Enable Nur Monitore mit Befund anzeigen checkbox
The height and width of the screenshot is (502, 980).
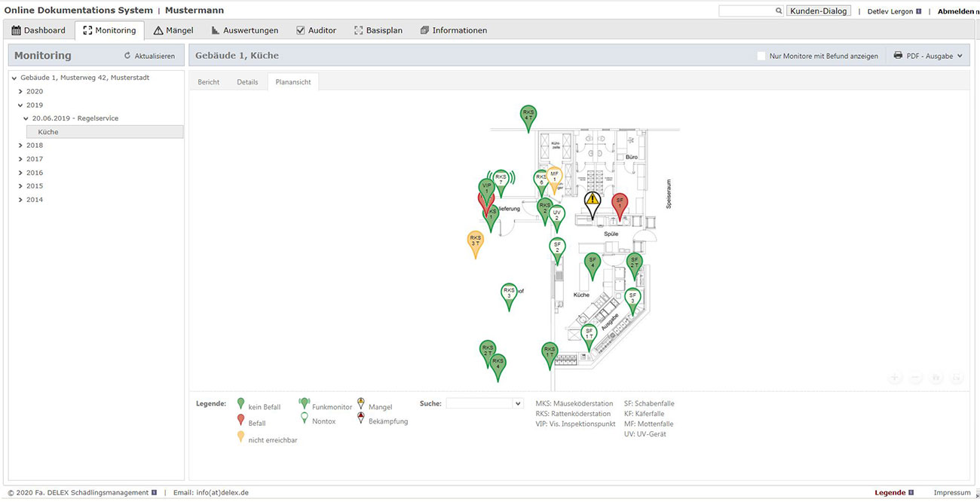[x=761, y=56]
